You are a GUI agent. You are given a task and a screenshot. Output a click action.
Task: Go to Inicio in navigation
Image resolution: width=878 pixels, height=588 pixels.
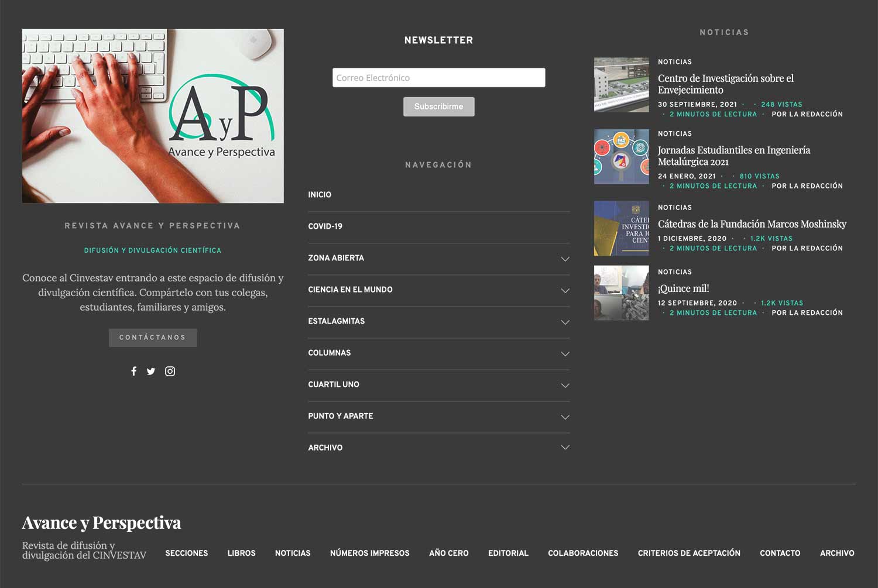coord(320,195)
